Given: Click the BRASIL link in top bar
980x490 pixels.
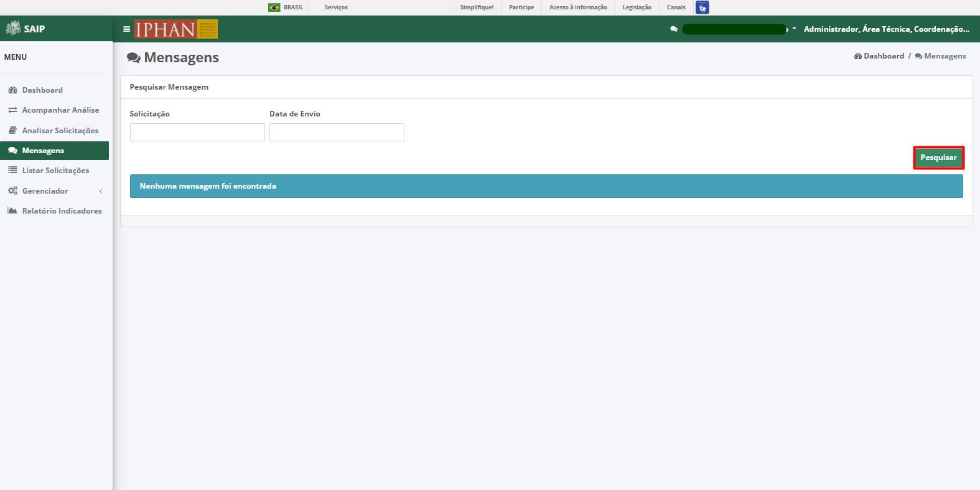Looking at the screenshot, I should [x=294, y=7].
